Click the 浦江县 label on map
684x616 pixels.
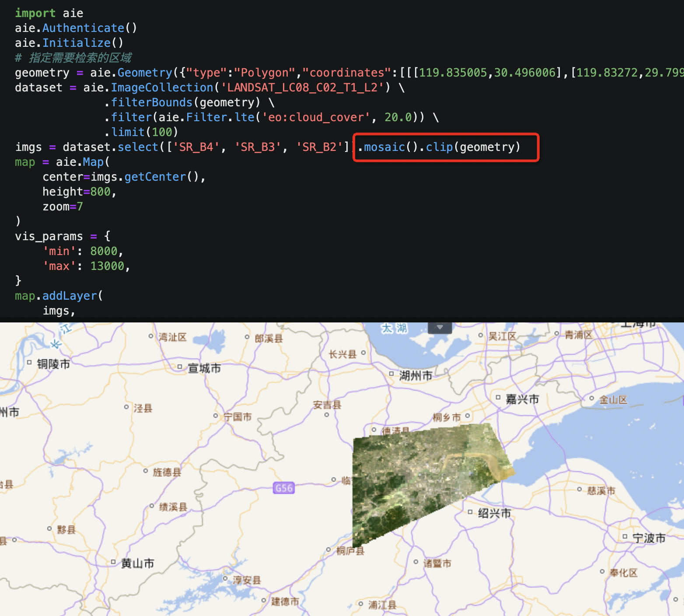click(382, 605)
